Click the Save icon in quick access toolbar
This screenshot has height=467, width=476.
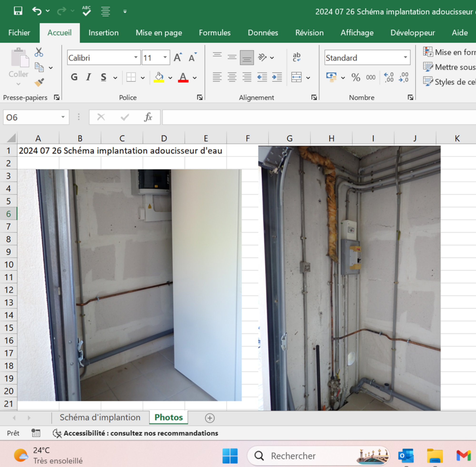18,11
